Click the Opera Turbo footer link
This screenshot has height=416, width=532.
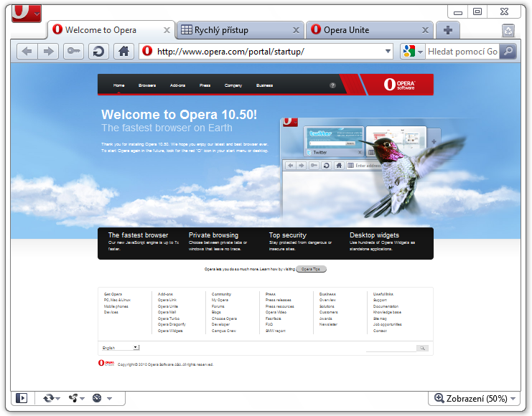tap(168, 318)
